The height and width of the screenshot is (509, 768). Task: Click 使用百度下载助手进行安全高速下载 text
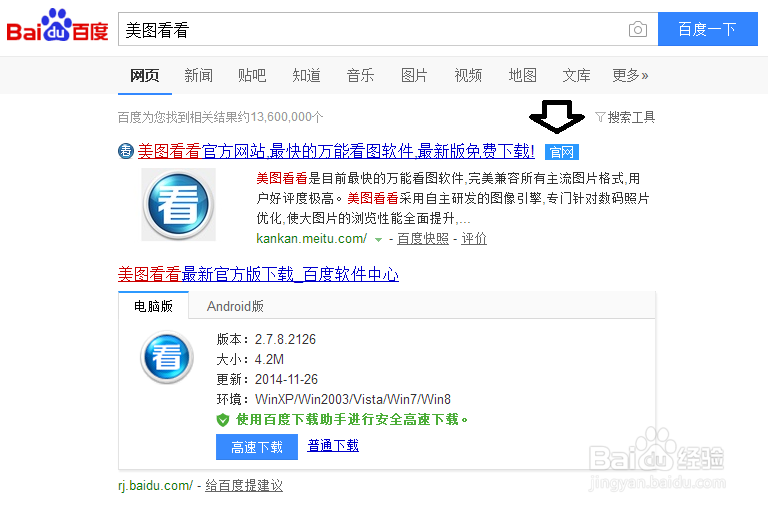click(352, 420)
